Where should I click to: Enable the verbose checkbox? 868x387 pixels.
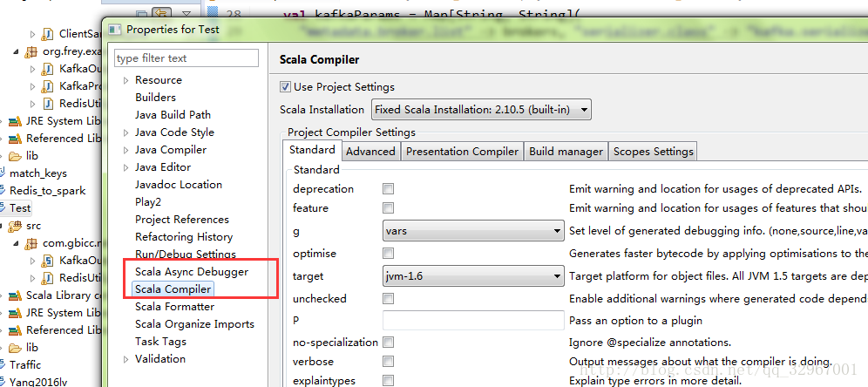pyautogui.click(x=388, y=362)
